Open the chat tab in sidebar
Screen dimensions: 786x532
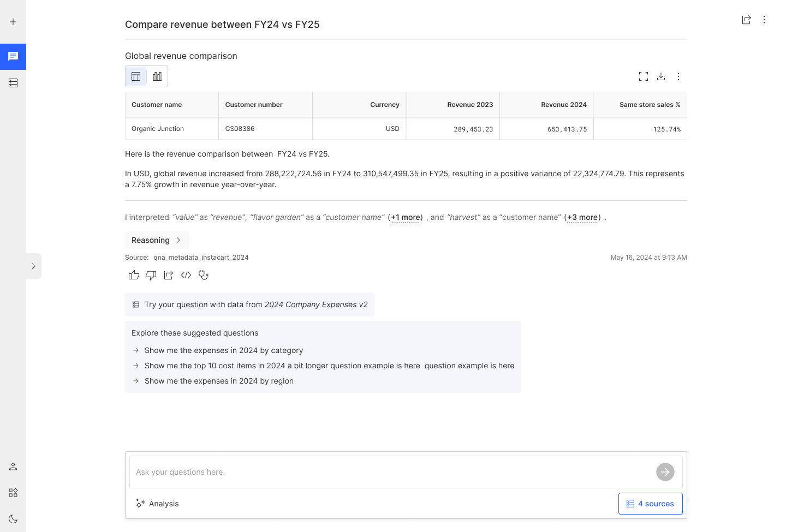(13, 57)
